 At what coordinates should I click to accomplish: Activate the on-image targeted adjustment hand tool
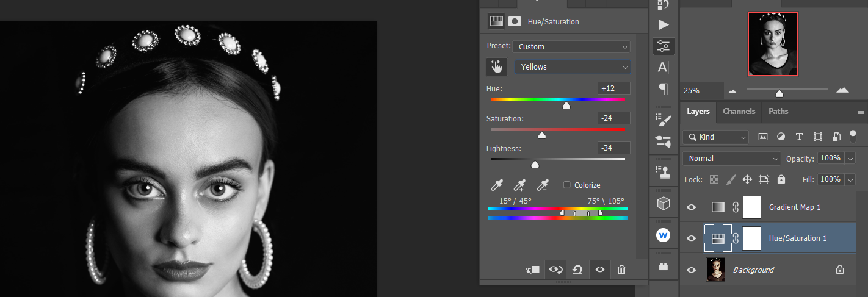(x=497, y=66)
